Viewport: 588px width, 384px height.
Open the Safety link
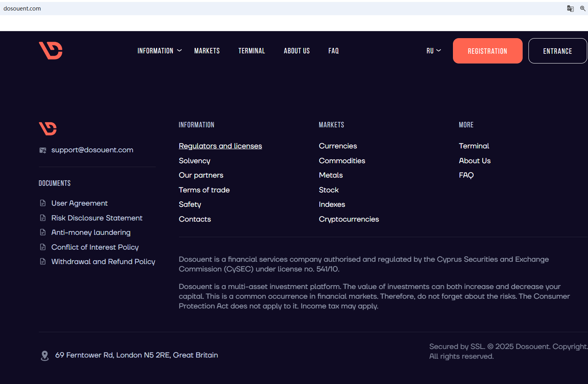190,204
